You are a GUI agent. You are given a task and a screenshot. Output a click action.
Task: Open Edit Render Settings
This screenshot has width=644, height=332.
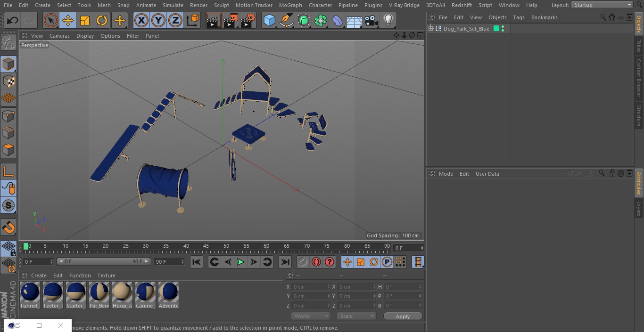tap(248, 20)
